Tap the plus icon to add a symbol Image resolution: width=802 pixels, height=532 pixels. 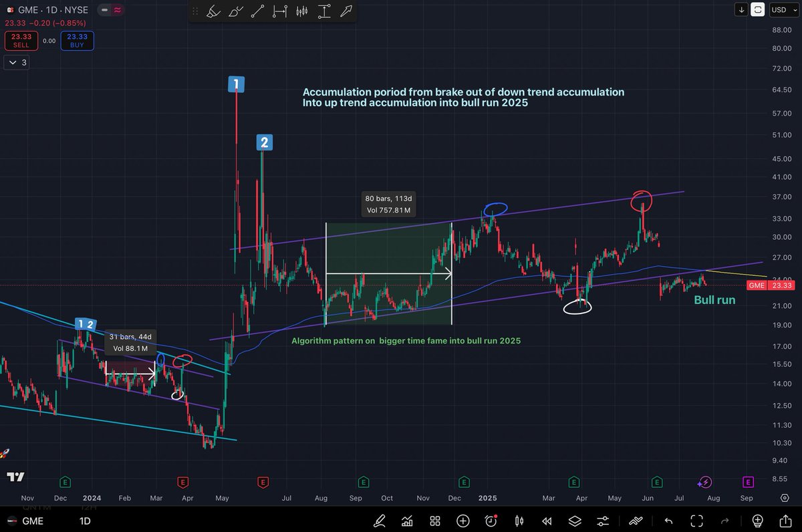(x=462, y=521)
